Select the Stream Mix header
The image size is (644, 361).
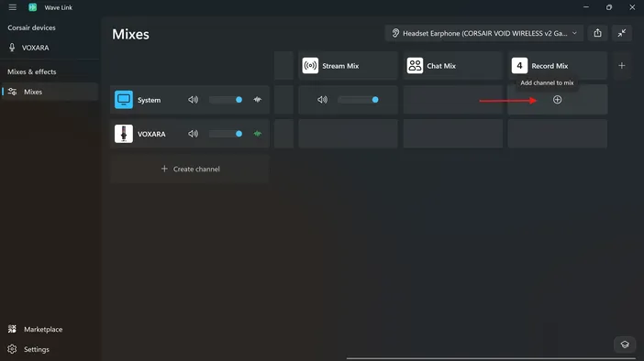(348, 66)
